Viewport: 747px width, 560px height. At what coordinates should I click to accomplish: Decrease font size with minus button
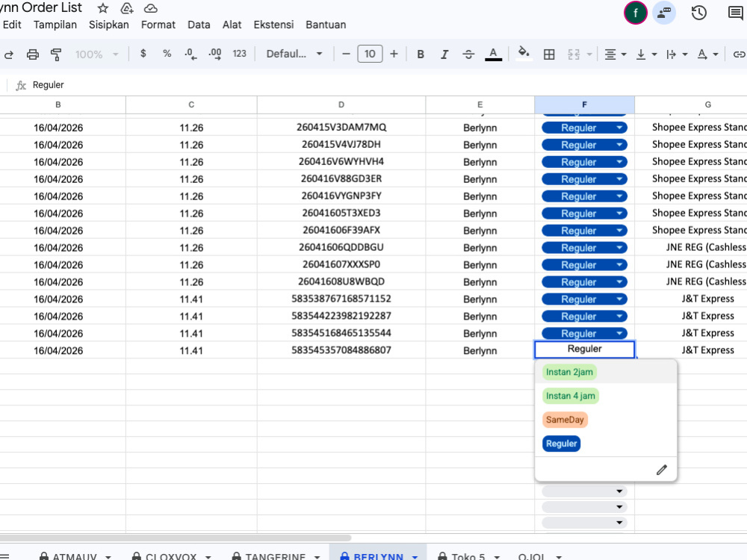347,54
